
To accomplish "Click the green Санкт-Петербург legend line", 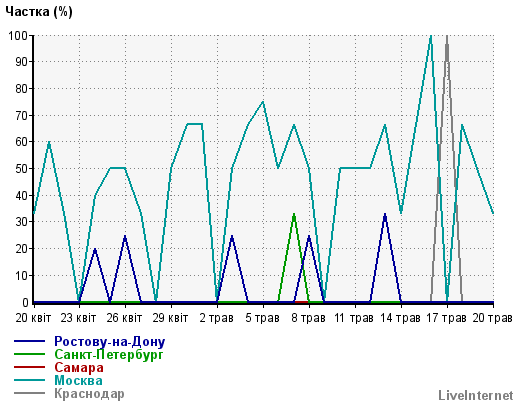I will (x=29, y=354).
